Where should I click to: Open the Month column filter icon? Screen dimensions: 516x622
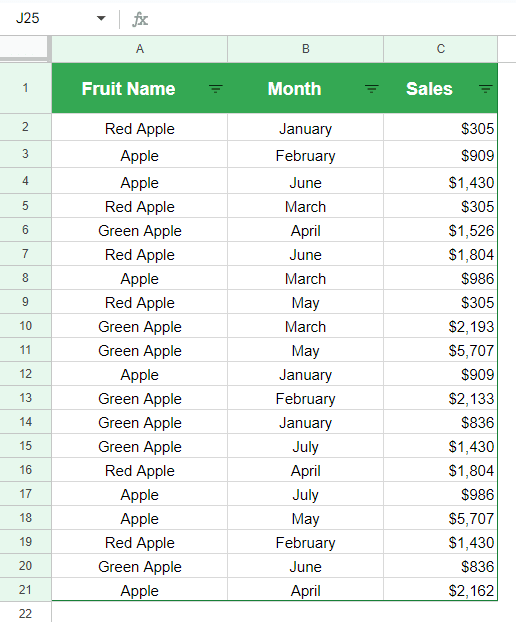click(x=372, y=89)
